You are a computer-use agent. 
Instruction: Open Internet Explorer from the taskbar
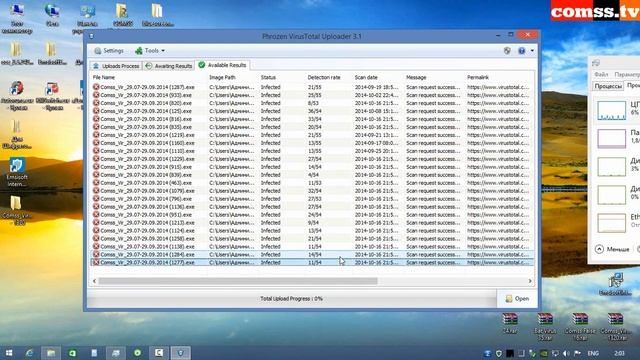click(x=29, y=353)
